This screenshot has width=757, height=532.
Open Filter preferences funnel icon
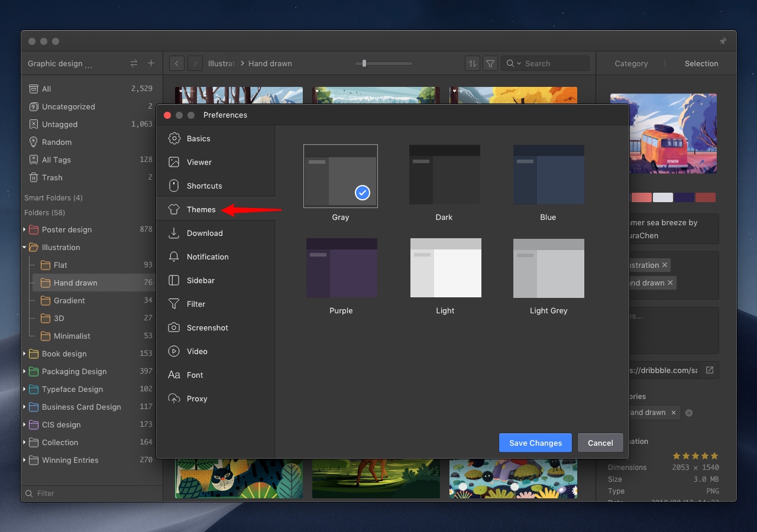174,304
